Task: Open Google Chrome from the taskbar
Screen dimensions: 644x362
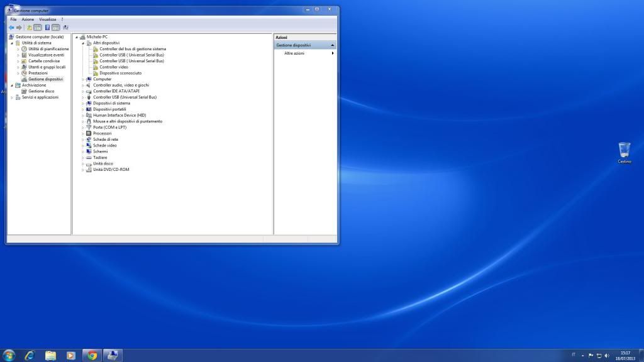Action: coord(92,355)
